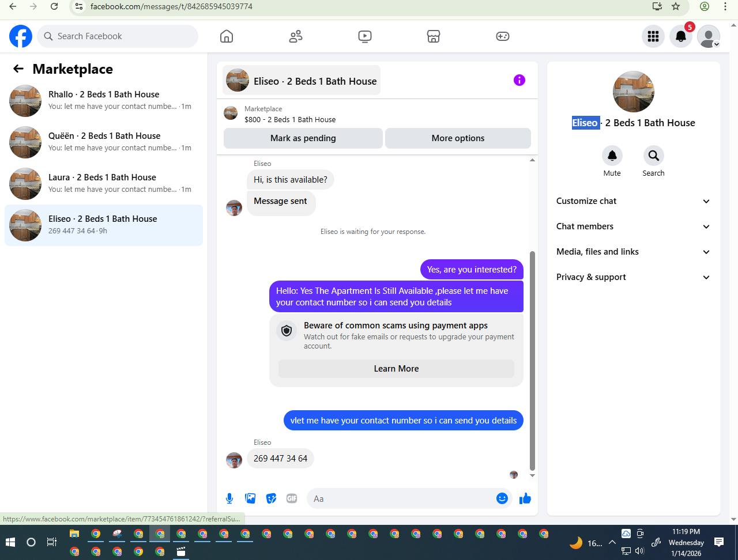The image size is (738, 560).
Task: Click the chat scroll-down arrow
Action: point(532,476)
